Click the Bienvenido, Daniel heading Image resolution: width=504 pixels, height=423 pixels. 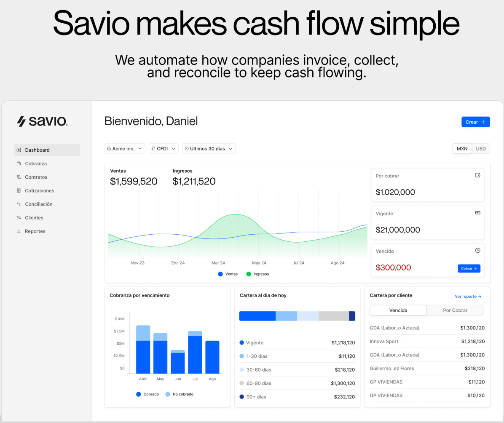pos(151,121)
